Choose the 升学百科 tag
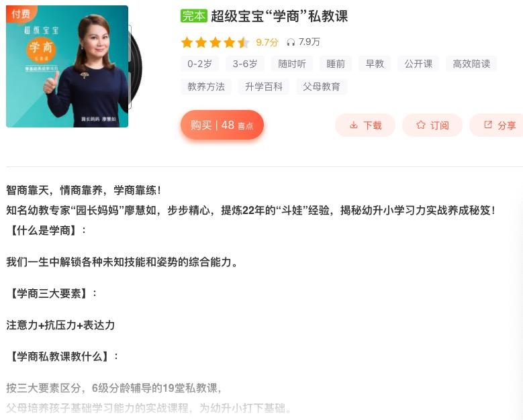 [x=264, y=87]
